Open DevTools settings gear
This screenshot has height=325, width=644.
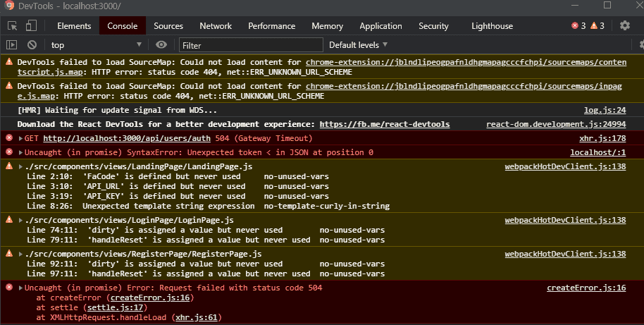click(x=625, y=25)
